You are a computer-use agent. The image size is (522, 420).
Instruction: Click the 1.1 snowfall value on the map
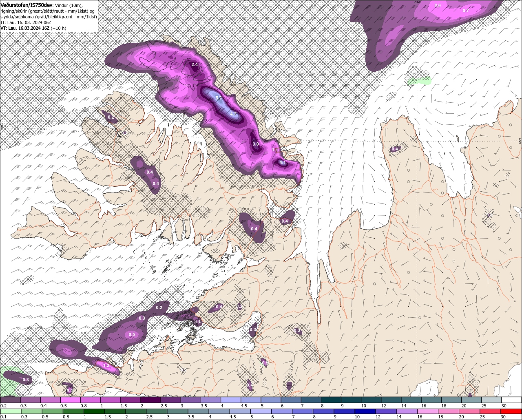coord(275,150)
